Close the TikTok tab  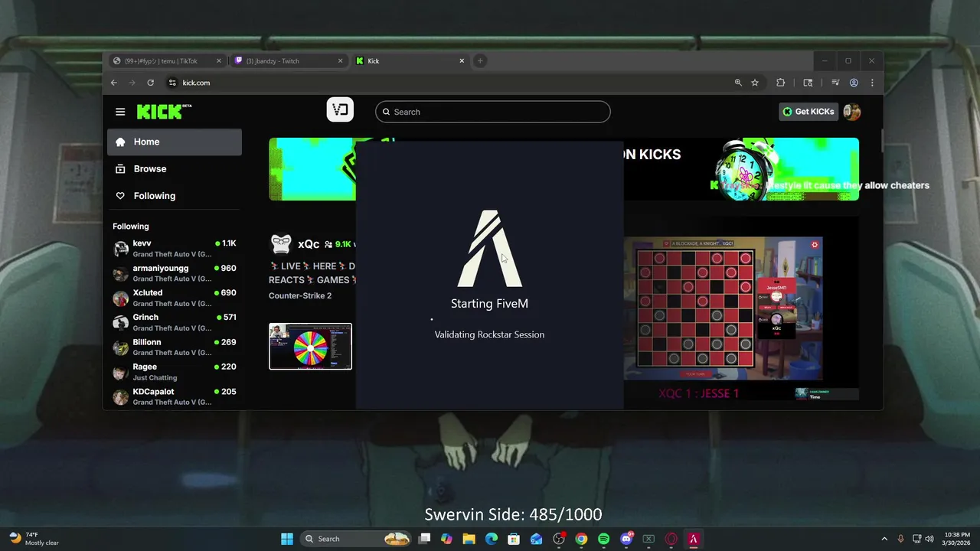(218, 60)
